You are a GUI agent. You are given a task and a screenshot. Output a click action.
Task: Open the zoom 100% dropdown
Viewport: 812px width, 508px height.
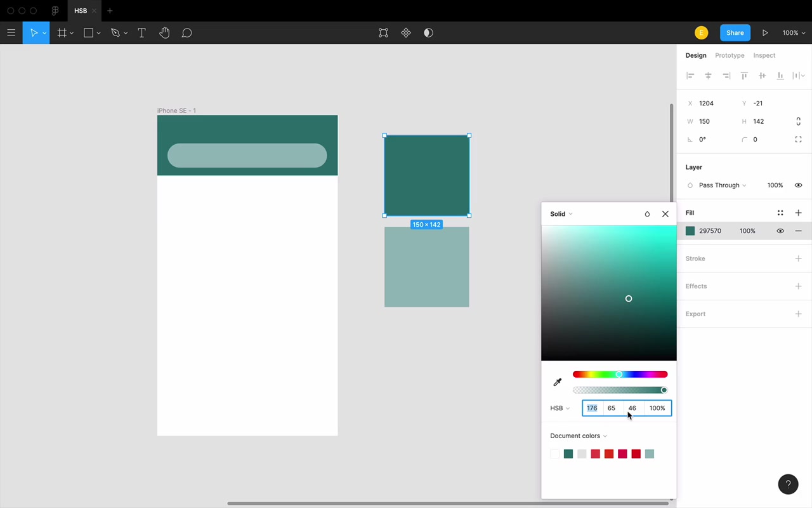(x=794, y=33)
